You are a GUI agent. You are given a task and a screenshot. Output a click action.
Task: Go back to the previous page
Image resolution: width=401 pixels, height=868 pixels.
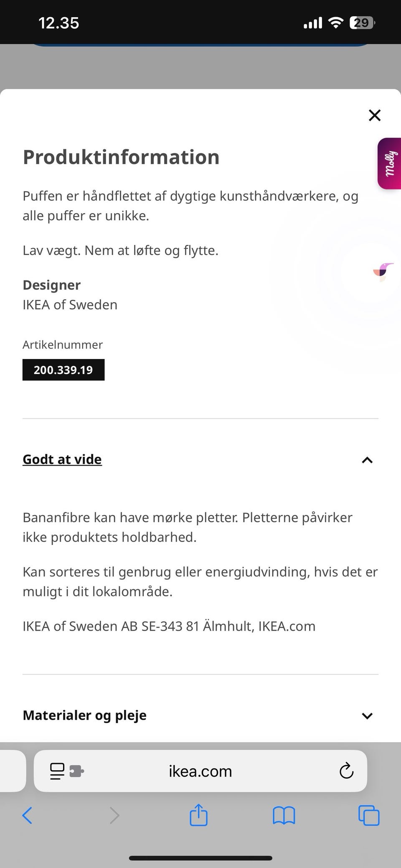coord(27,815)
